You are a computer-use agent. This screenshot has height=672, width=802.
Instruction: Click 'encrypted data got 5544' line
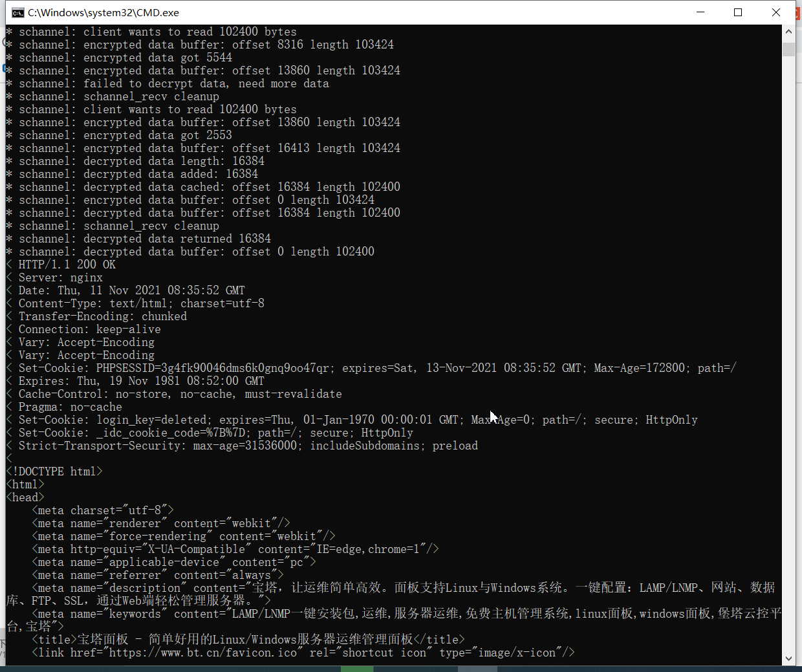[x=119, y=58]
